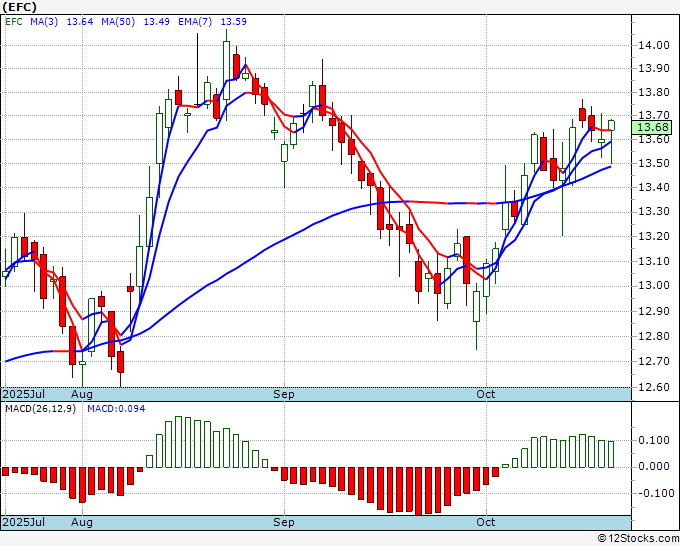Click 2025Jul on the MACD panel time axis

click(24, 522)
